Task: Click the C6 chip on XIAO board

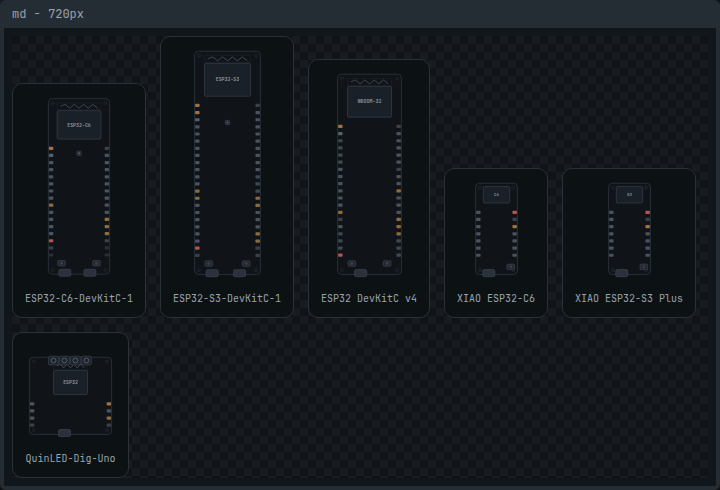Action: [x=496, y=195]
